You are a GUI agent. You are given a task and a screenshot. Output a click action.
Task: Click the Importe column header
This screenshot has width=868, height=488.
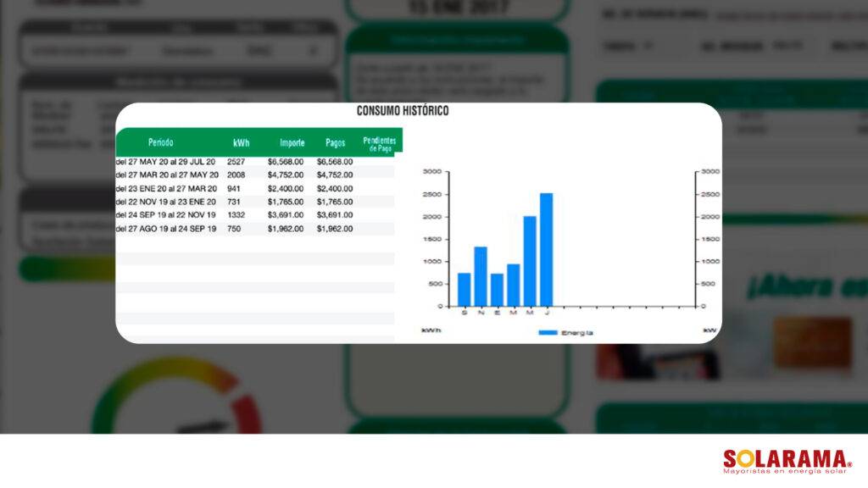coord(292,142)
